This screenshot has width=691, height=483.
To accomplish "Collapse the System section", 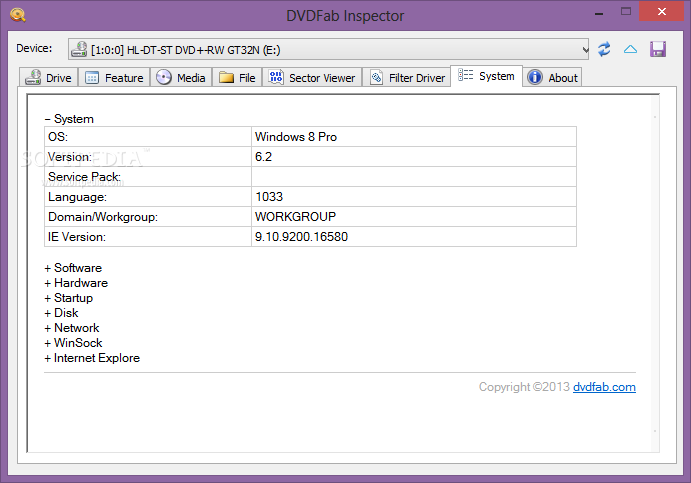I will click(69, 119).
